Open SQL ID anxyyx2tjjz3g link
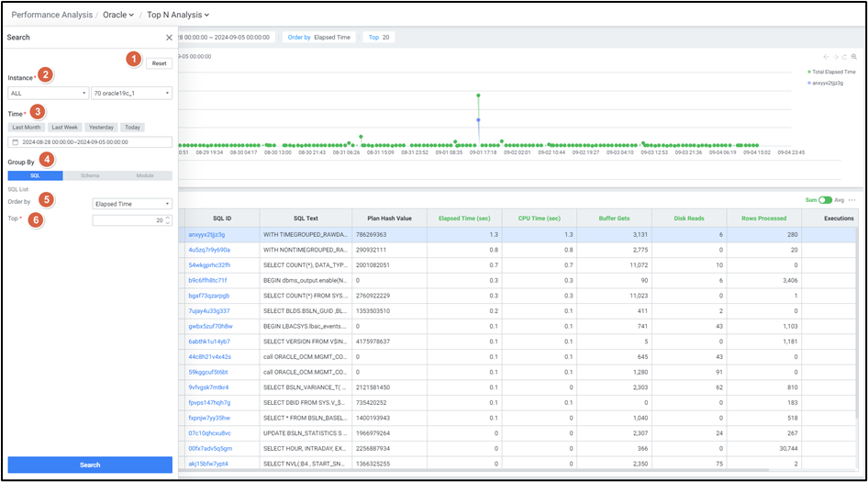The image size is (868, 482). (x=206, y=235)
